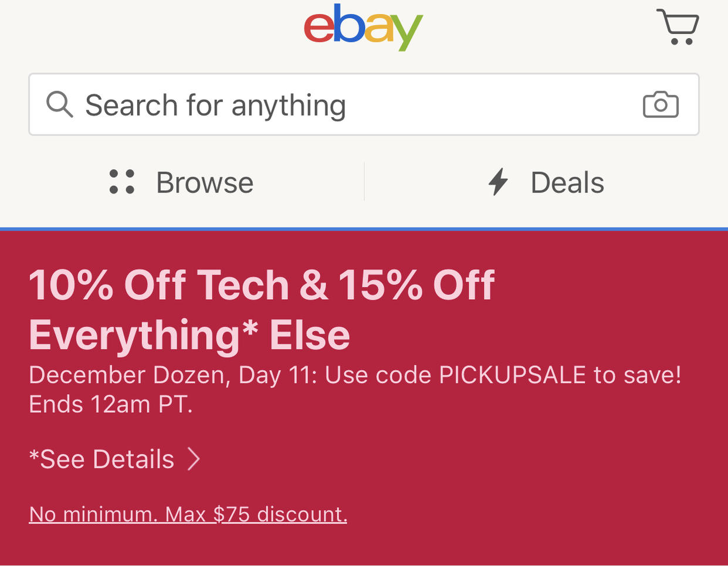Tap the Everything* Else headline line
The height and width of the screenshot is (566, 728).
189,335
